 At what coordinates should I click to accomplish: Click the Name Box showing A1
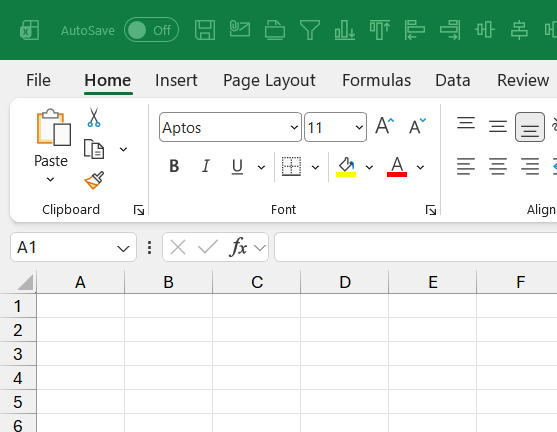click(x=64, y=247)
